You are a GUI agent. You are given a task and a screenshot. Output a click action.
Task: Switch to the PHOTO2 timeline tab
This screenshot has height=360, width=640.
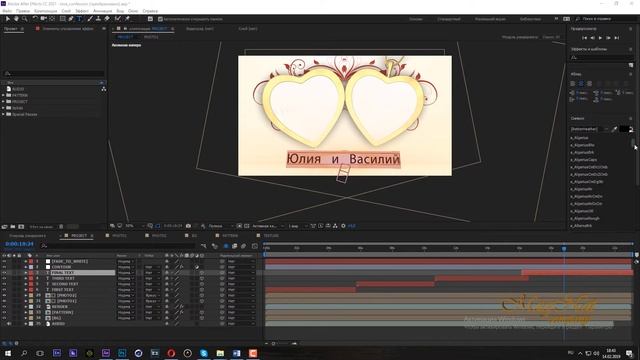tap(159, 236)
